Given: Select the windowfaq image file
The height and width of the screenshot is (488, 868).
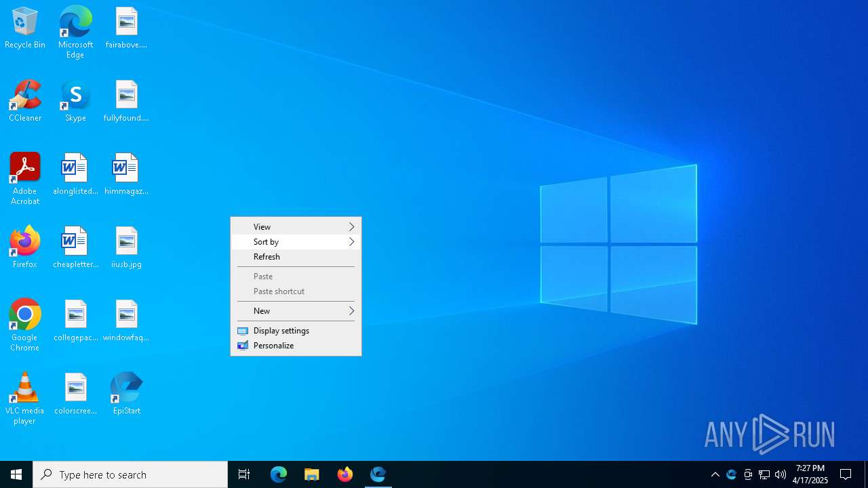Looking at the screenshot, I should 126,321.
